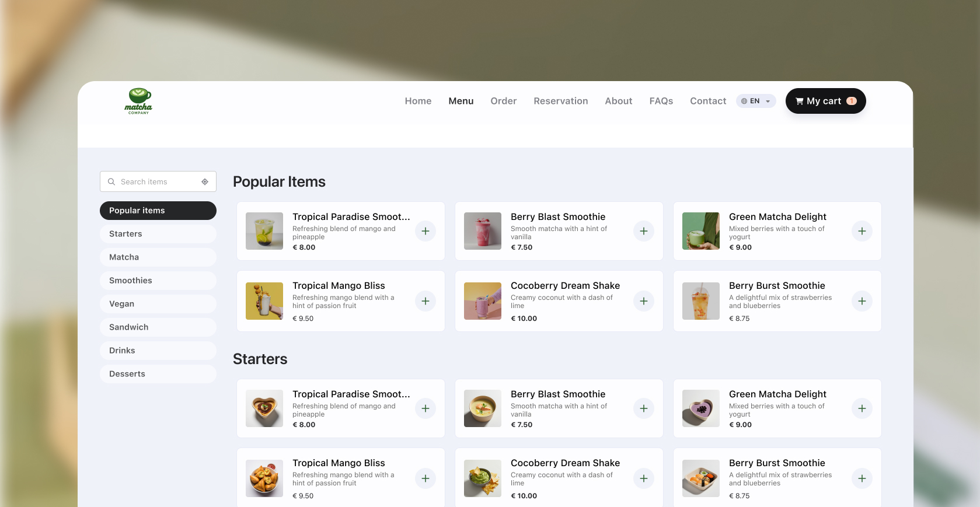980x507 pixels.
Task: Open the My cart button
Action: click(x=825, y=101)
